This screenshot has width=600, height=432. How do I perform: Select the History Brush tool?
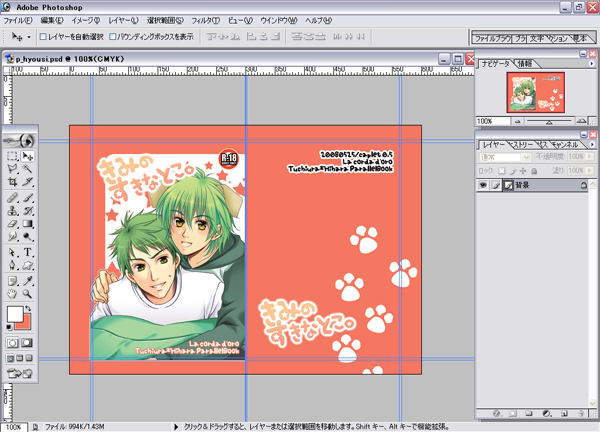28,211
